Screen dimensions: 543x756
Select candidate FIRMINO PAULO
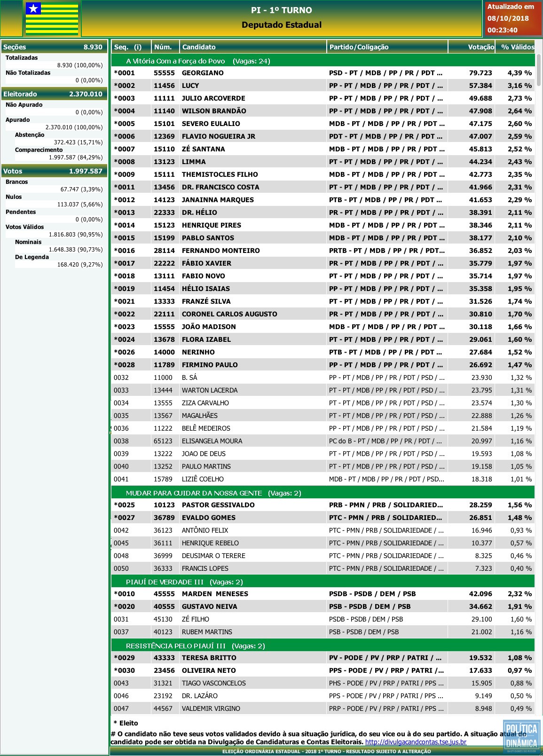[x=323, y=365]
